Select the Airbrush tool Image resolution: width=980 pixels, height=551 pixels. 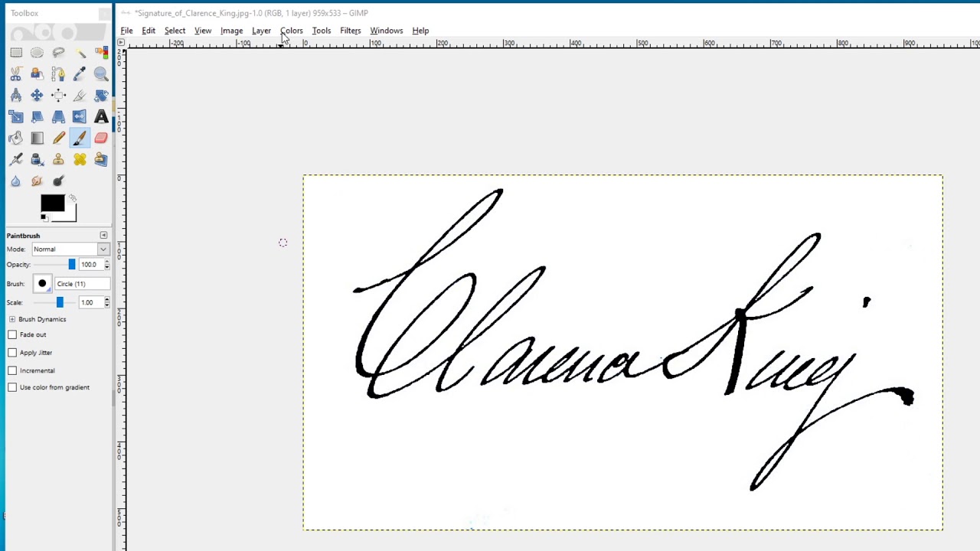16,160
